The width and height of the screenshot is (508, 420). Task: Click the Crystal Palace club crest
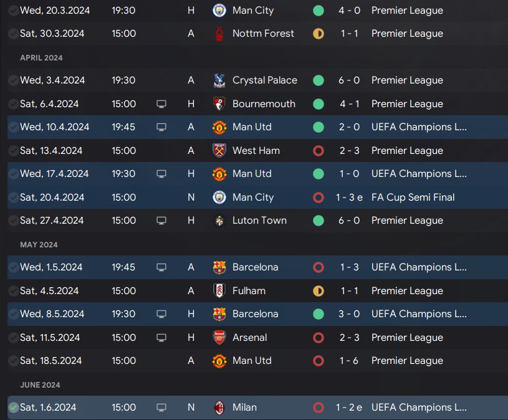coord(219,80)
